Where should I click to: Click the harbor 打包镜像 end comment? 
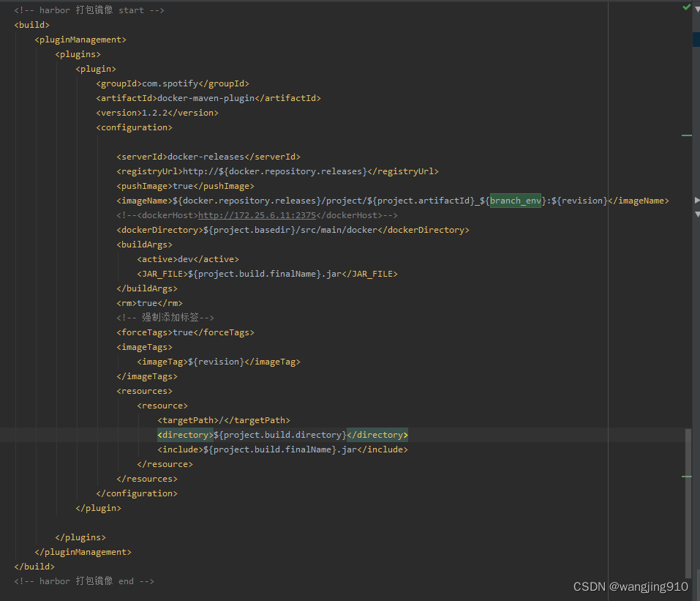pyautogui.click(x=84, y=581)
